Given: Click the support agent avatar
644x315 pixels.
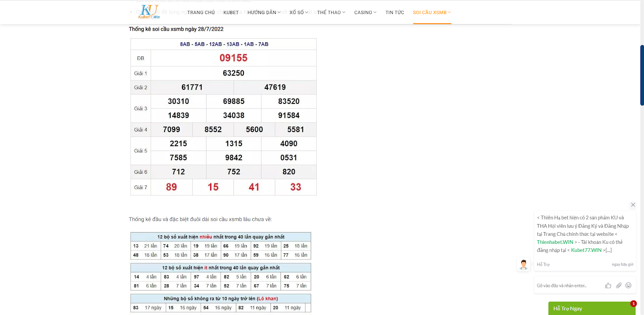Looking at the screenshot, I should 524,264.
